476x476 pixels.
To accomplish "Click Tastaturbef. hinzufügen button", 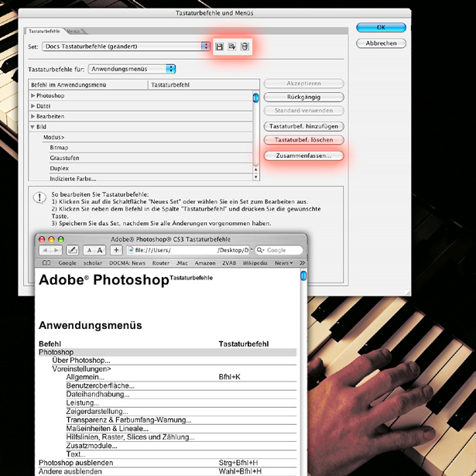I will [303, 126].
